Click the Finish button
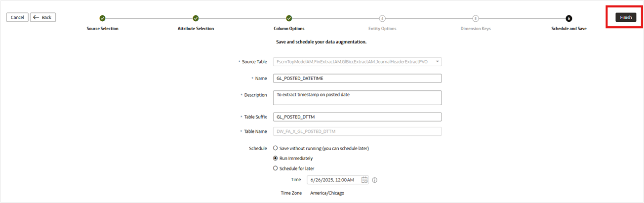 coord(626,17)
